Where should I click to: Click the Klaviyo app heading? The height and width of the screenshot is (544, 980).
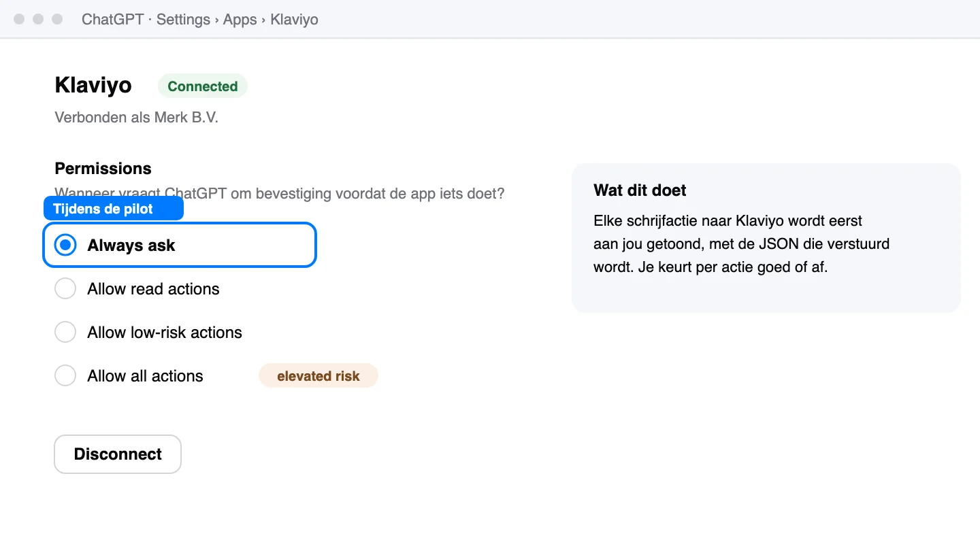[x=93, y=86]
